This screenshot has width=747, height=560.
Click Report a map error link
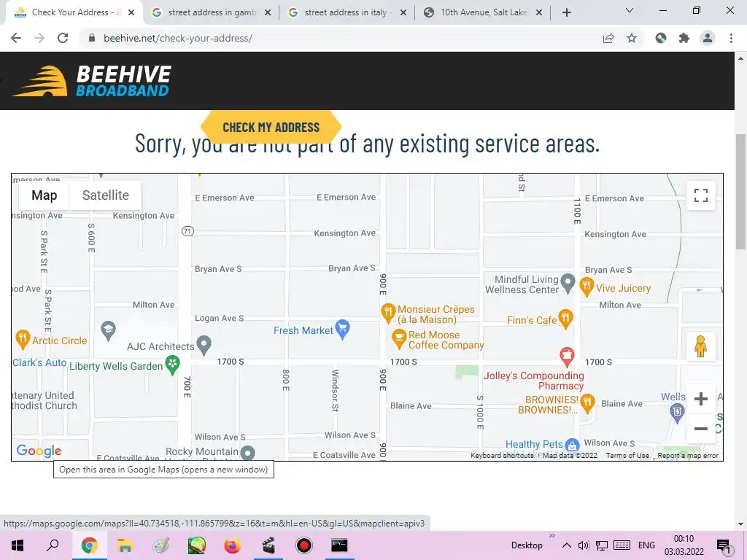[x=688, y=455]
